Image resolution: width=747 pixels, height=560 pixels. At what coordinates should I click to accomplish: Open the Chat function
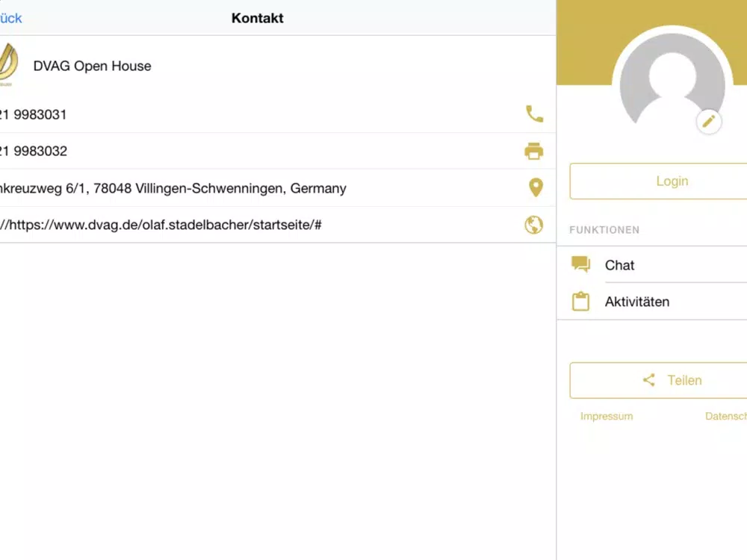click(651, 265)
